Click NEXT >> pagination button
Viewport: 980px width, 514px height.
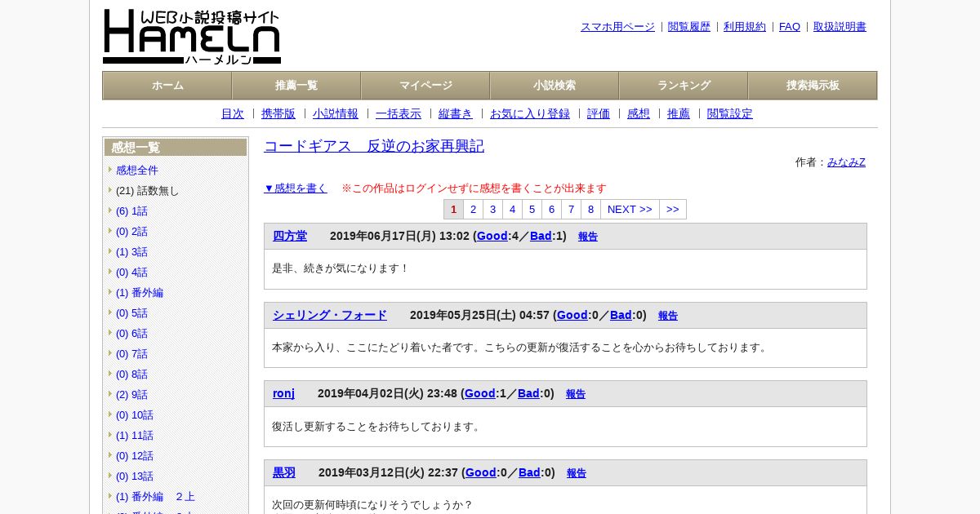(630, 210)
